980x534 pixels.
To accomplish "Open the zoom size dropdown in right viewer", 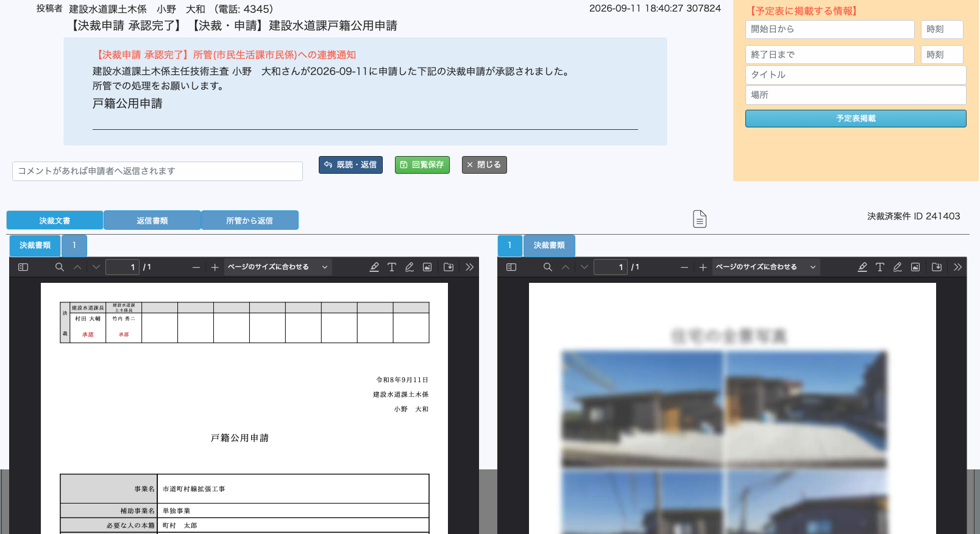I will (x=766, y=267).
